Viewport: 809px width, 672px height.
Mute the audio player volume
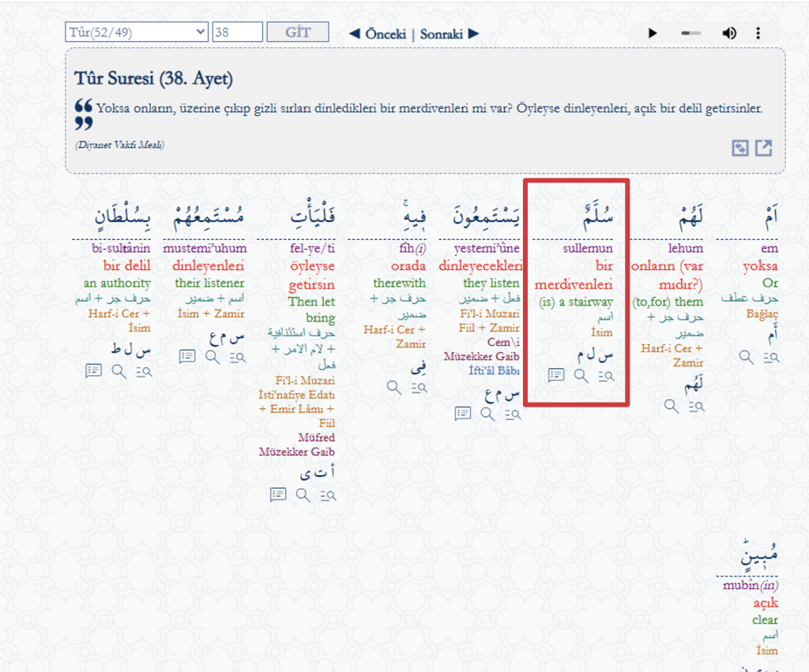click(x=729, y=33)
